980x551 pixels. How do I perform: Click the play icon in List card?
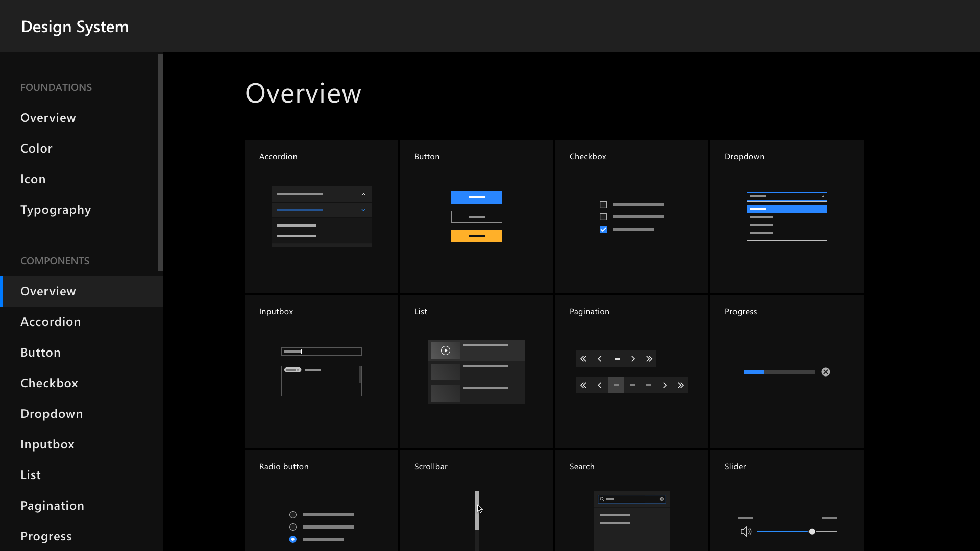[446, 350]
